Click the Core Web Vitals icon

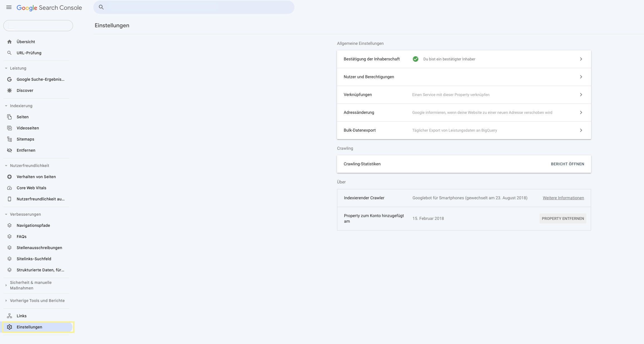click(x=9, y=188)
